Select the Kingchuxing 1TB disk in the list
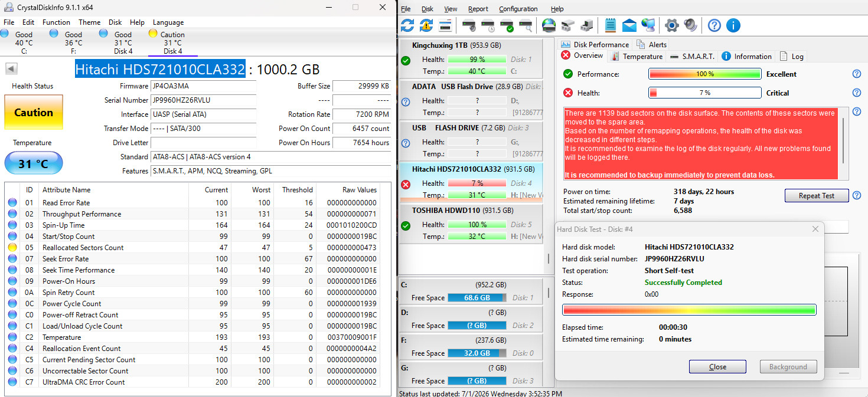Viewport: 868px width, 397px height. 471,58
